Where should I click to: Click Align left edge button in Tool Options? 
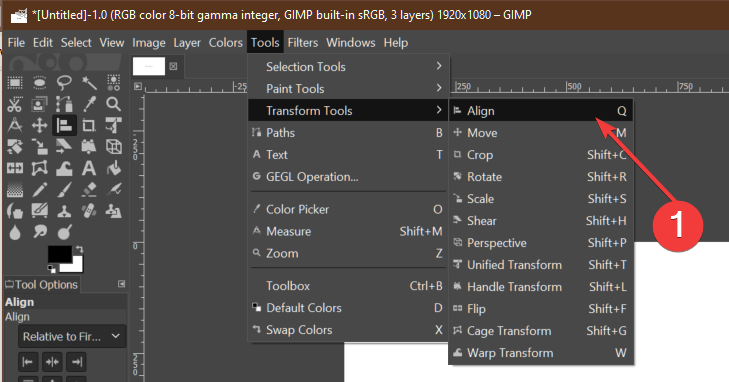pos(28,362)
